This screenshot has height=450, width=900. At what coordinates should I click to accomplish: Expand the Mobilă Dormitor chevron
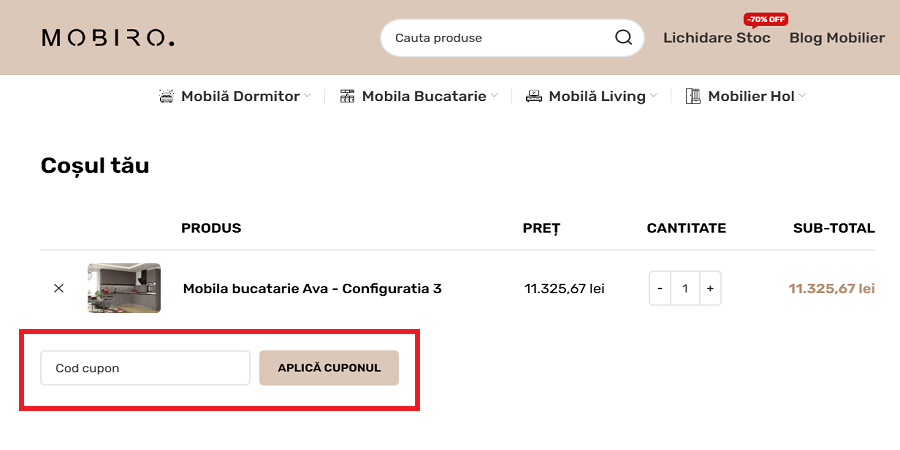pos(308,96)
